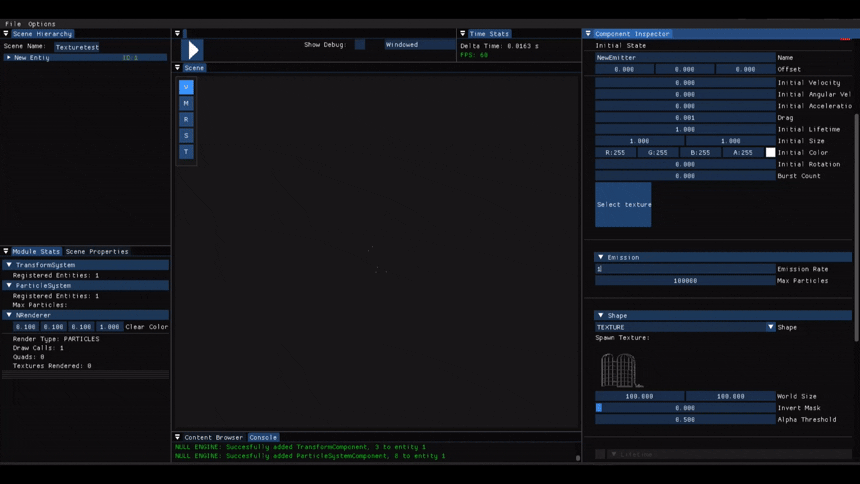Select the M tool in scene toolbar
Screen dimensions: 860x484
tap(186, 103)
